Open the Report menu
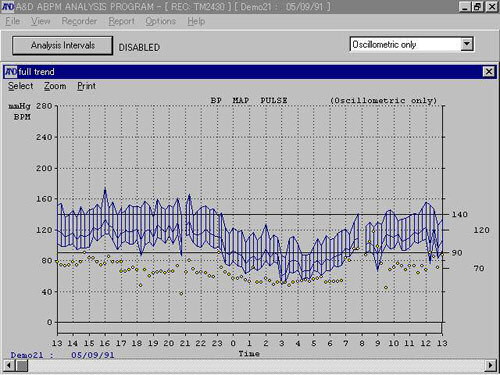This screenshot has width=500, height=375. point(121,21)
